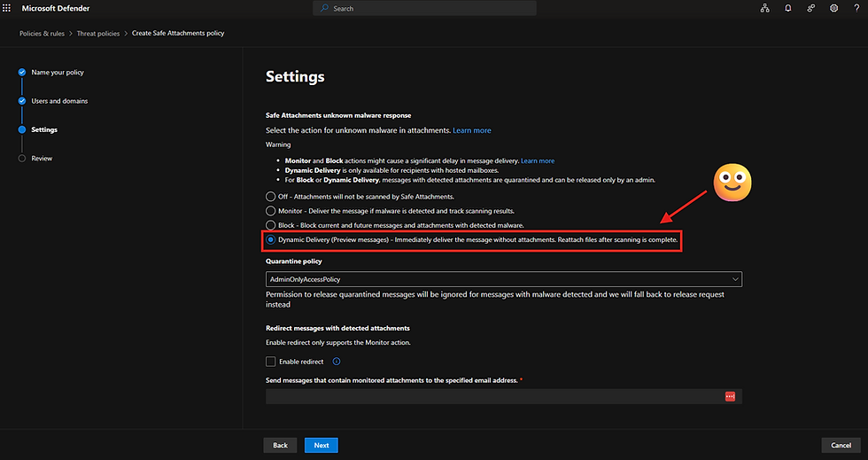868x460 pixels.
Task: Open the community feedback icon in header
Action: [811, 8]
